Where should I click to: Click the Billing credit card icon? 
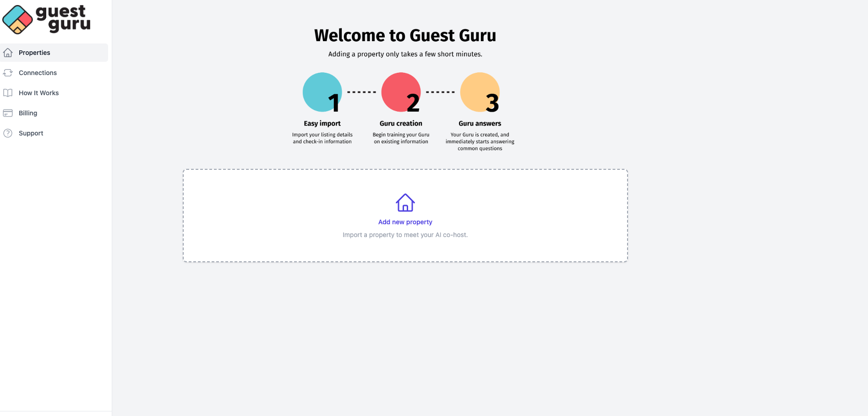coord(8,113)
